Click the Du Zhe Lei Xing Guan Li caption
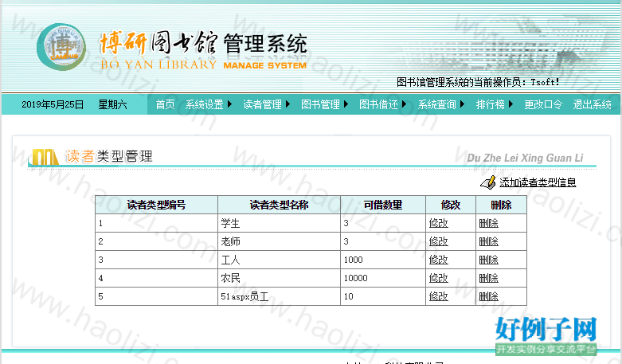The height and width of the screenshot is (364, 622). point(525,158)
